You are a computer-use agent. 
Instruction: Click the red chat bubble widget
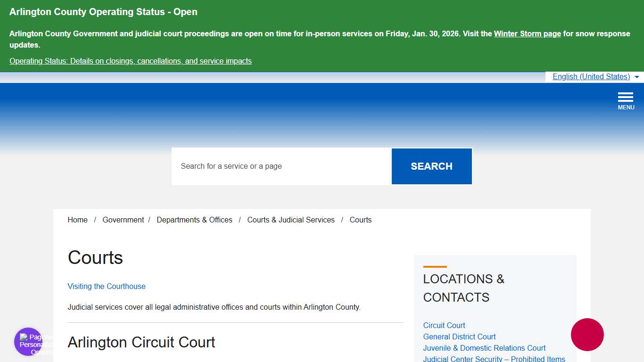click(x=587, y=335)
